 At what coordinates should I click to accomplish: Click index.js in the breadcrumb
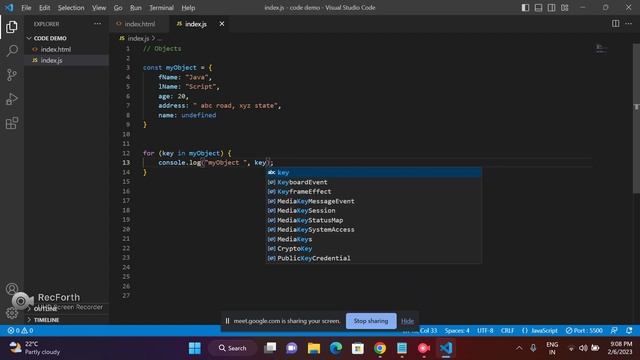pos(138,38)
